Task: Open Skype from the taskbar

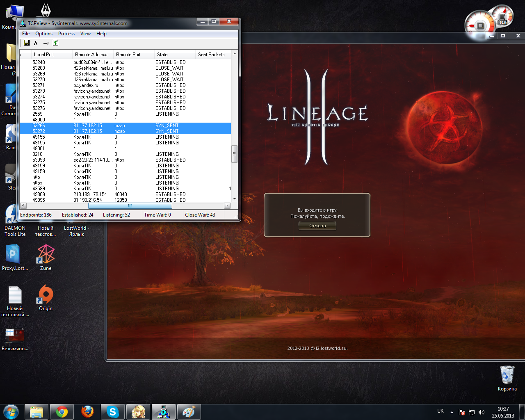Action: tap(113, 412)
